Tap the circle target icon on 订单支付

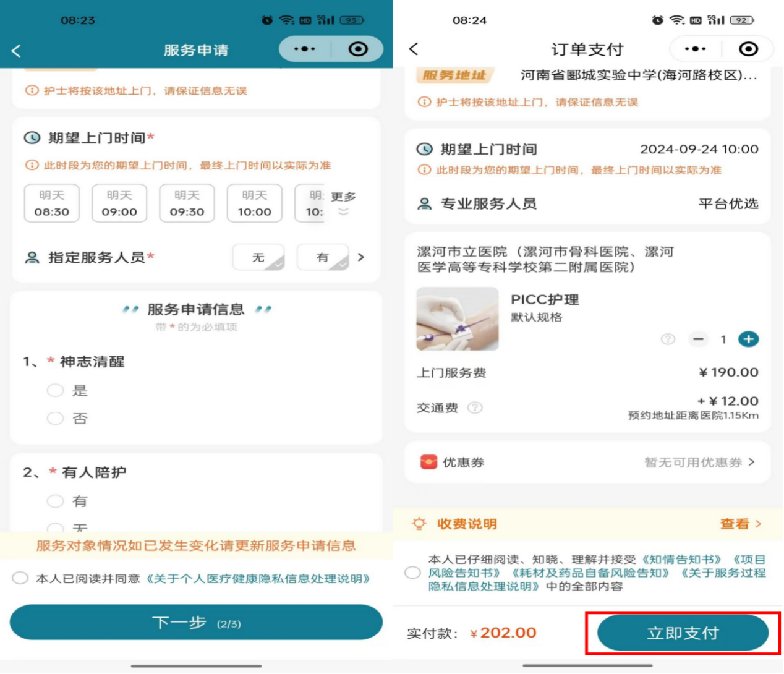[748, 49]
